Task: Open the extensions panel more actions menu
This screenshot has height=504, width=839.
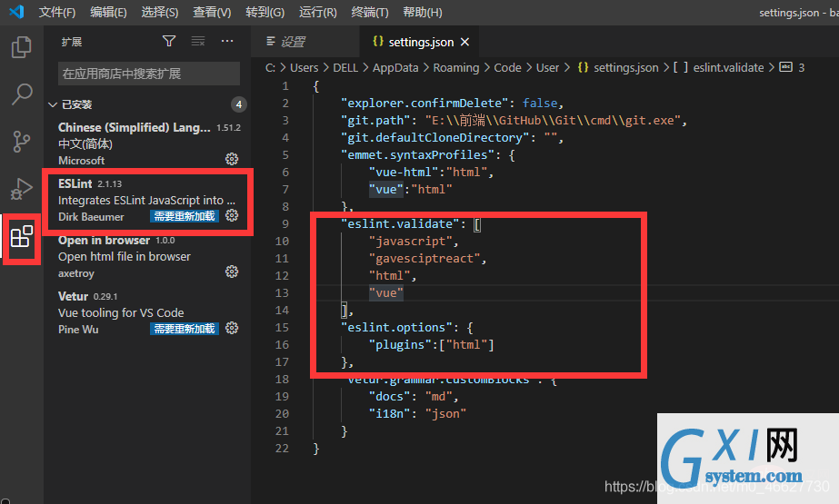Action: 227,41
